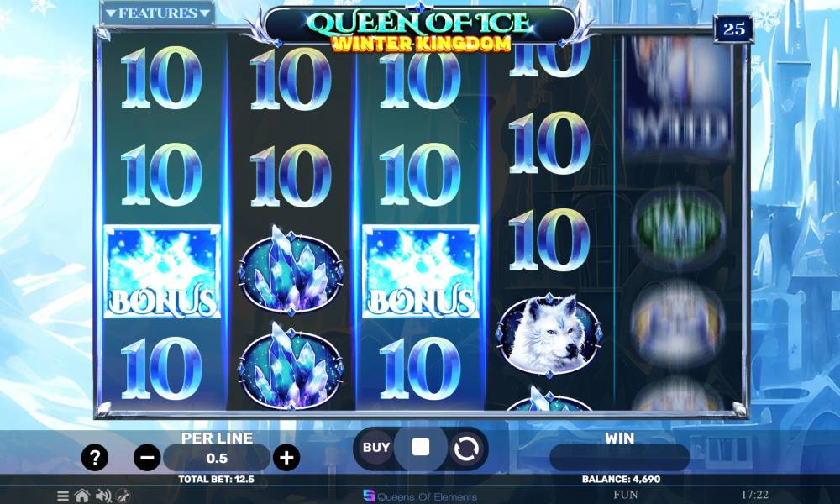Click the white wolf symbol

549,335
